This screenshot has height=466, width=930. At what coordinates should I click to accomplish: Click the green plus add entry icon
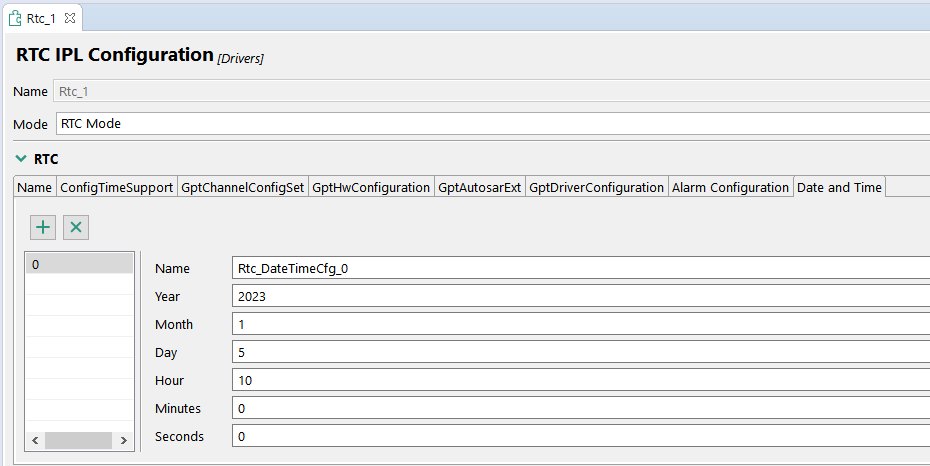[x=43, y=227]
